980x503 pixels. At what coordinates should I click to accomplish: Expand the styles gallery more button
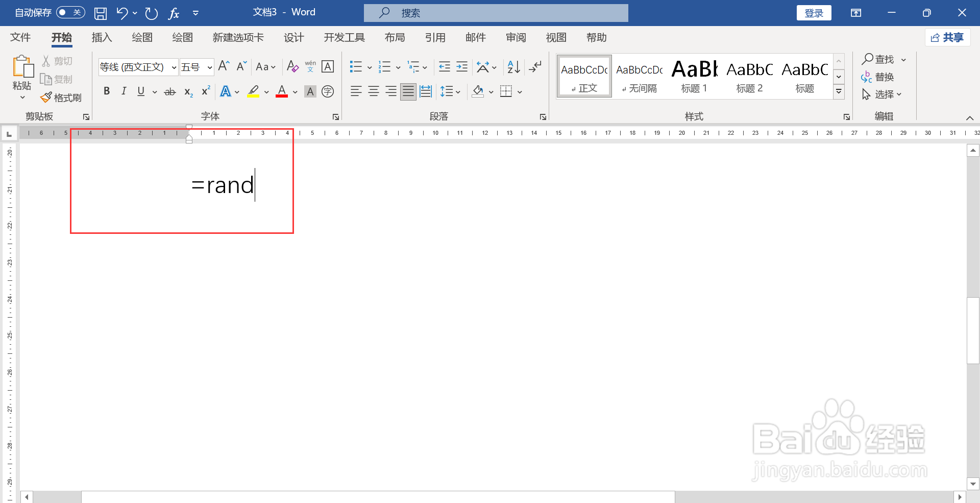pyautogui.click(x=839, y=92)
